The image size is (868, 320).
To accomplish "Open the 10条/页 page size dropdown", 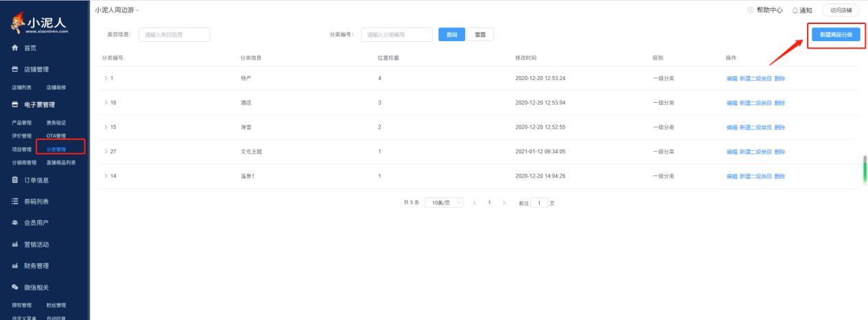I will 444,203.
